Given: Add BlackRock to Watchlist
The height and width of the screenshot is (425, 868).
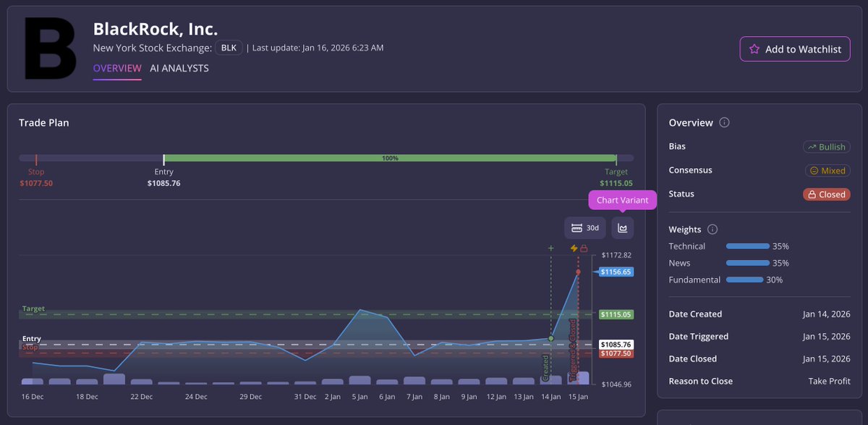Looking at the screenshot, I should (795, 49).
